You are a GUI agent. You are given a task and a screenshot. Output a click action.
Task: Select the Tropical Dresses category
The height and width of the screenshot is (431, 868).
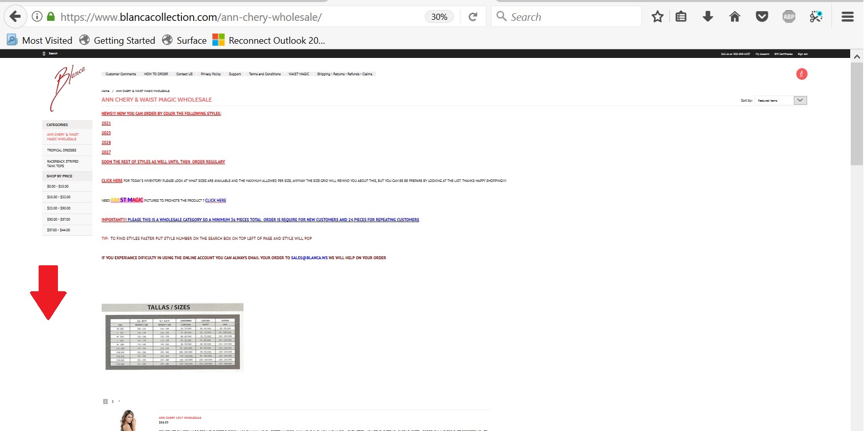click(x=61, y=150)
